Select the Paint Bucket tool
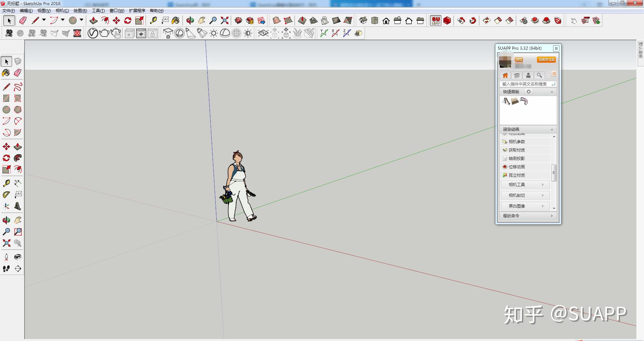This screenshot has height=341, width=644. pyautogui.click(x=175, y=20)
